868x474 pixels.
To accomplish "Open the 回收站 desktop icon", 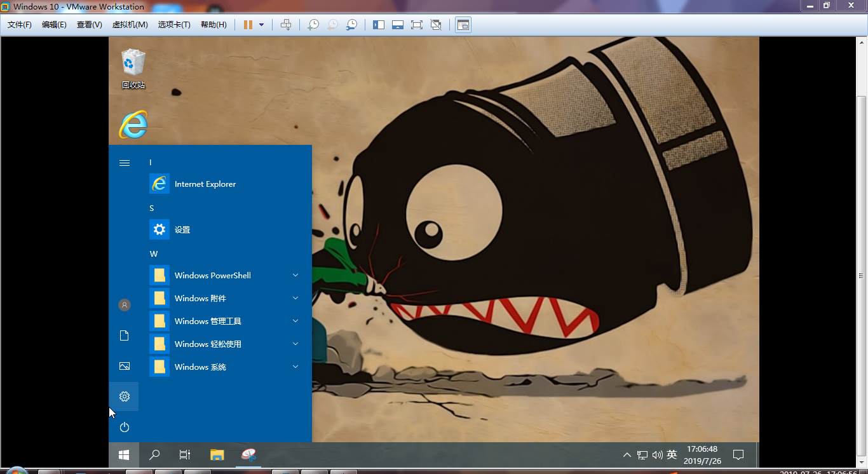I will [x=133, y=69].
